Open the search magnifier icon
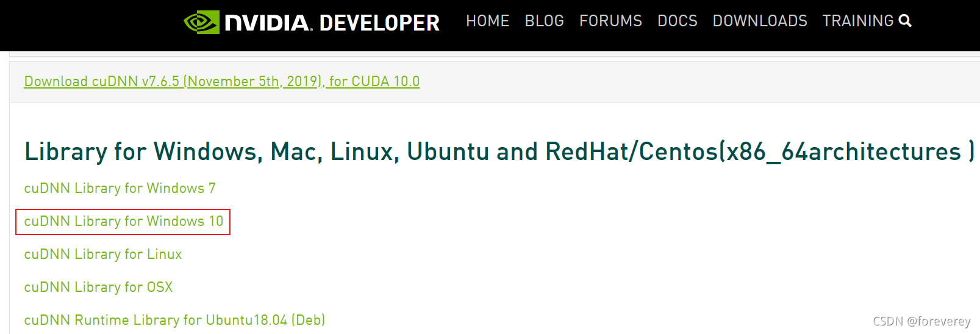This screenshot has width=980, height=334. [x=906, y=21]
